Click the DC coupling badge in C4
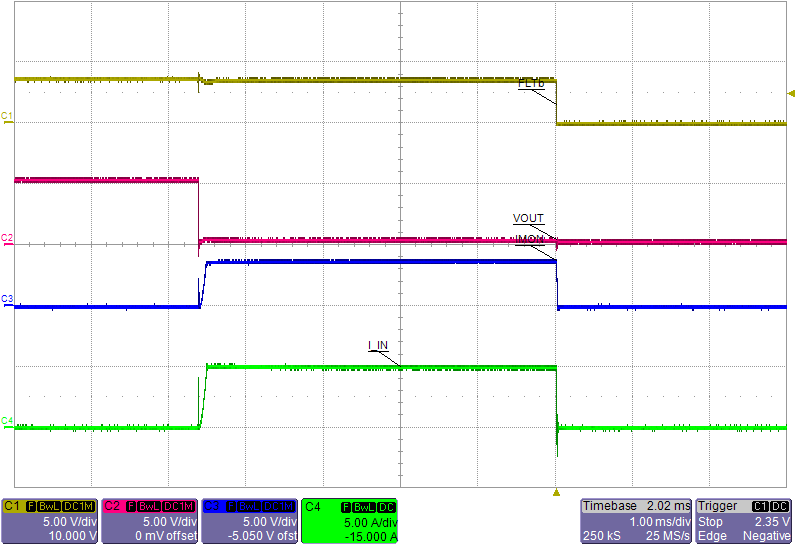The width and height of the screenshot is (797, 546). click(x=387, y=507)
